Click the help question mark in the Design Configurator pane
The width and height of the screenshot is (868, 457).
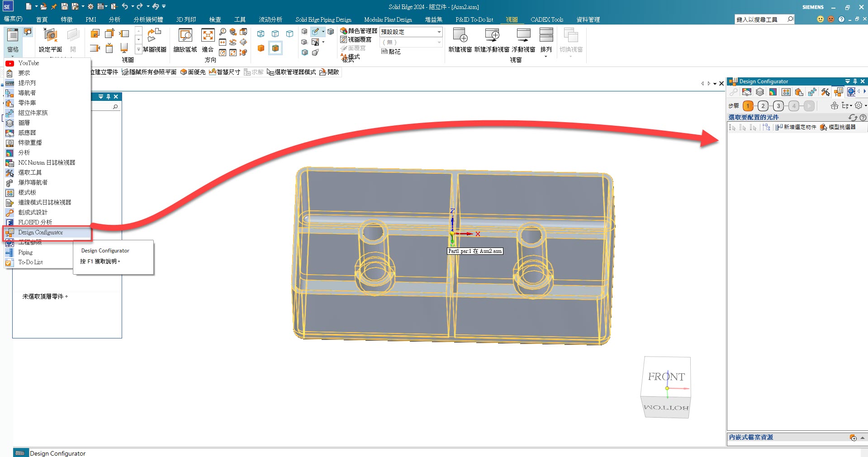pyautogui.click(x=863, y=118)
